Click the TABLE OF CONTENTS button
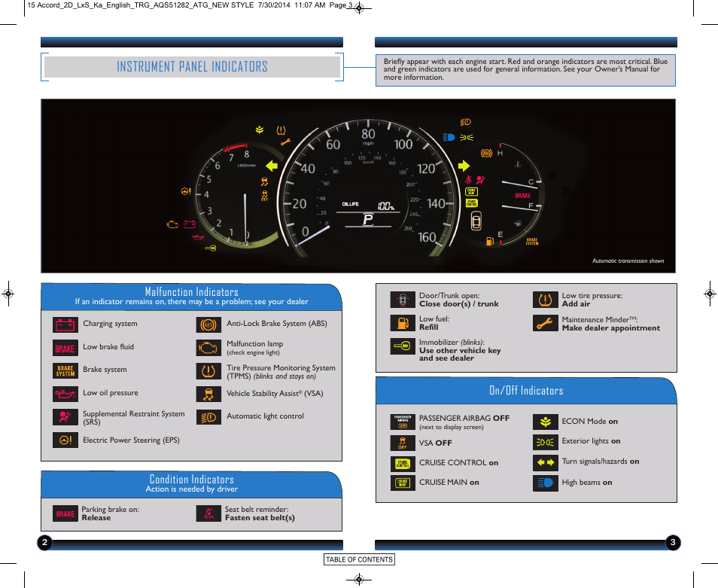The image size is (718, 588). pyautogui.click(x=359, y=559)
